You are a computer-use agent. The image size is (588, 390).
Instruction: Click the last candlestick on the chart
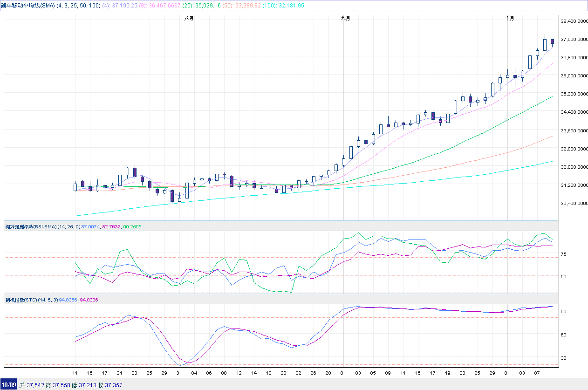[552, 41]
